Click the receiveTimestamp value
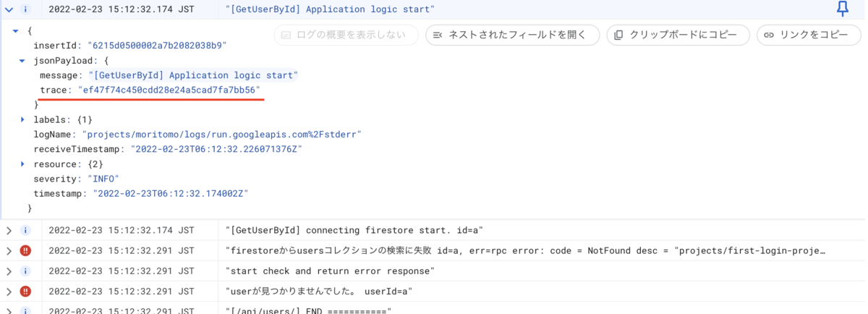Image resolution: width=868 pixels, height=314 pixels. coord(216,149)
